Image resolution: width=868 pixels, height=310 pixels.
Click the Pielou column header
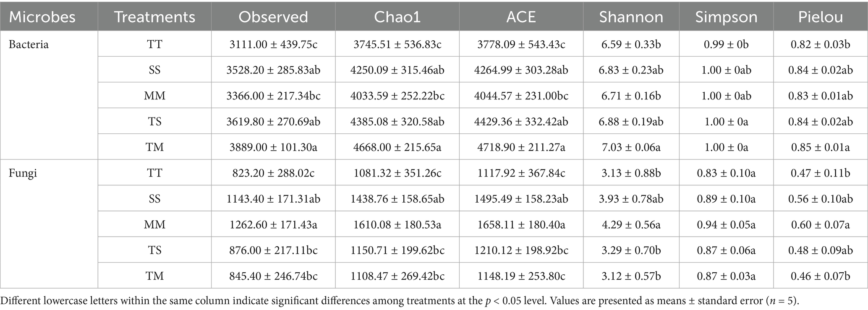coord(820,17)
